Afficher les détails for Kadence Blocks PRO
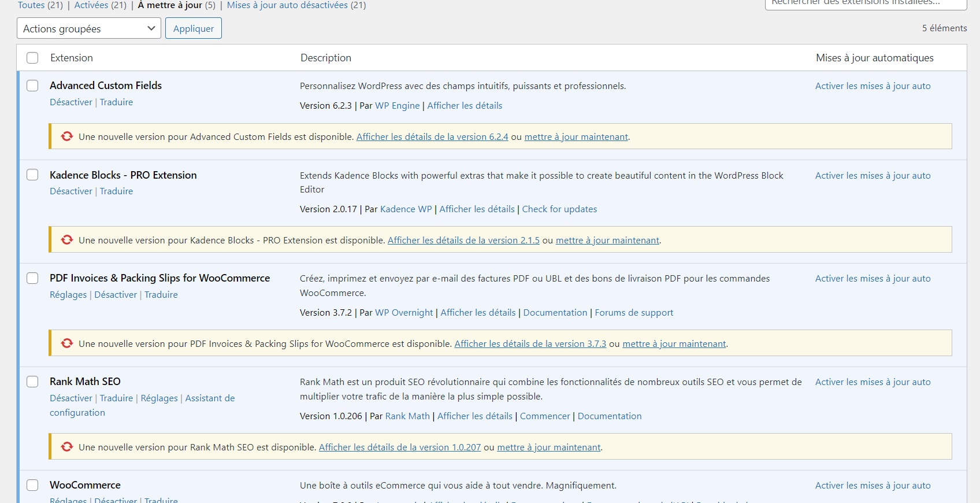The width and height of the screenshot is (980, 503). (477, 209)
